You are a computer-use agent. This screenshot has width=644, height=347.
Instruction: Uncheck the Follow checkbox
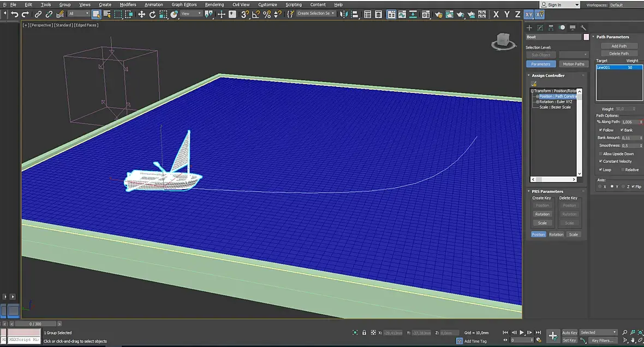click(x=600, y=130)
